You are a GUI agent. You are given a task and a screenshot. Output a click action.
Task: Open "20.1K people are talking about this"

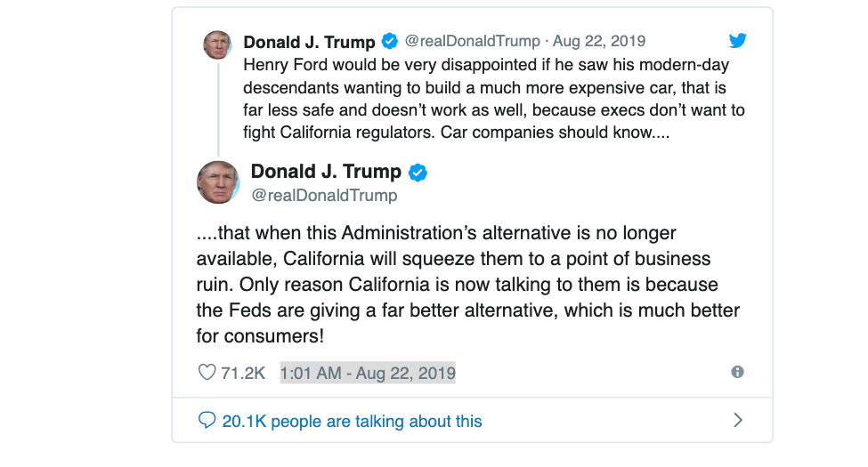(352, 421)
